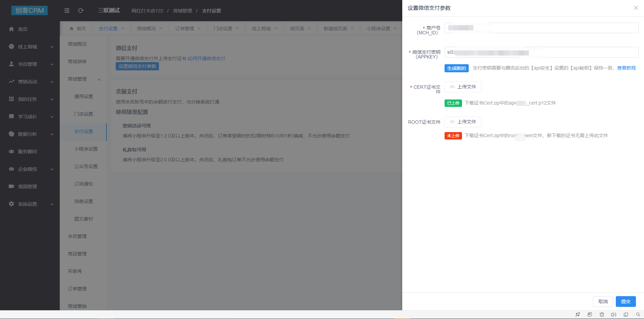Click the 提交 submit button

626,302
